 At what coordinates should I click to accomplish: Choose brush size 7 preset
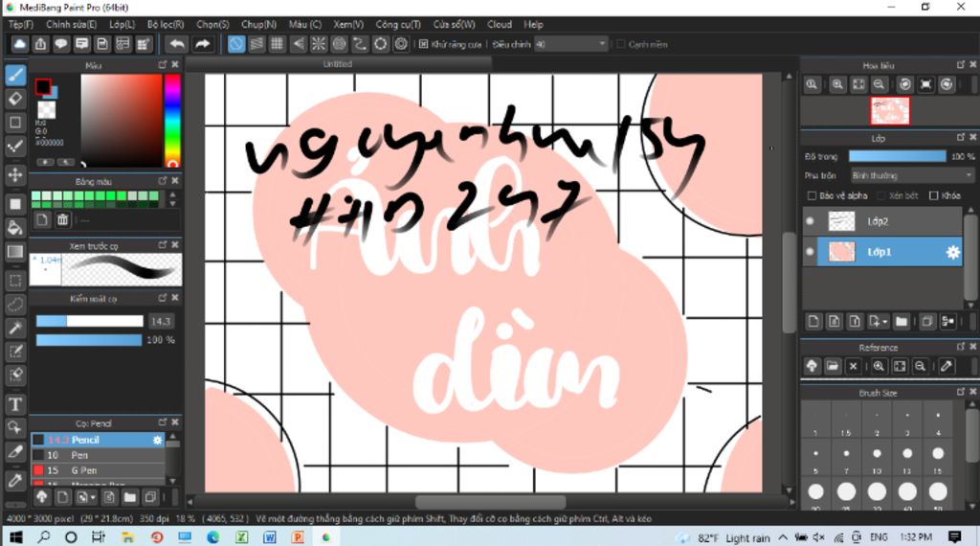[x=846, y=460]
